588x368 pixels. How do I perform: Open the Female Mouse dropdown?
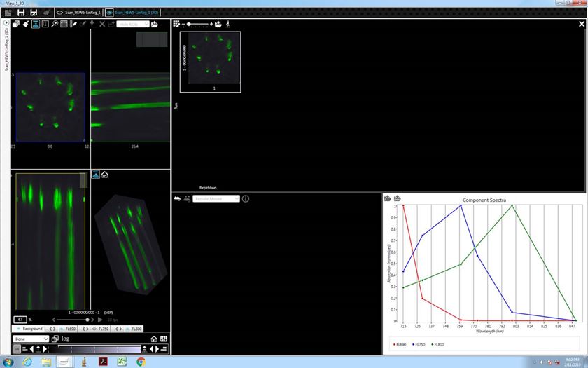point(217,199)
